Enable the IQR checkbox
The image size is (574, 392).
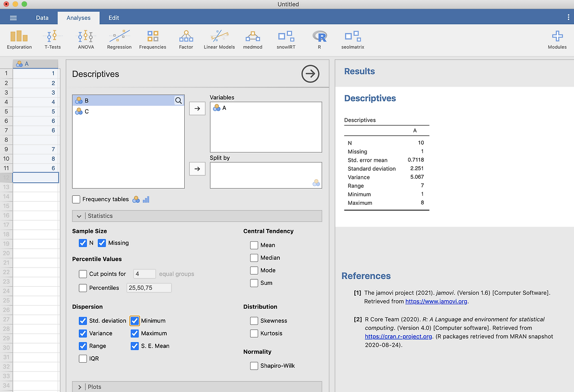click(83, 358)
